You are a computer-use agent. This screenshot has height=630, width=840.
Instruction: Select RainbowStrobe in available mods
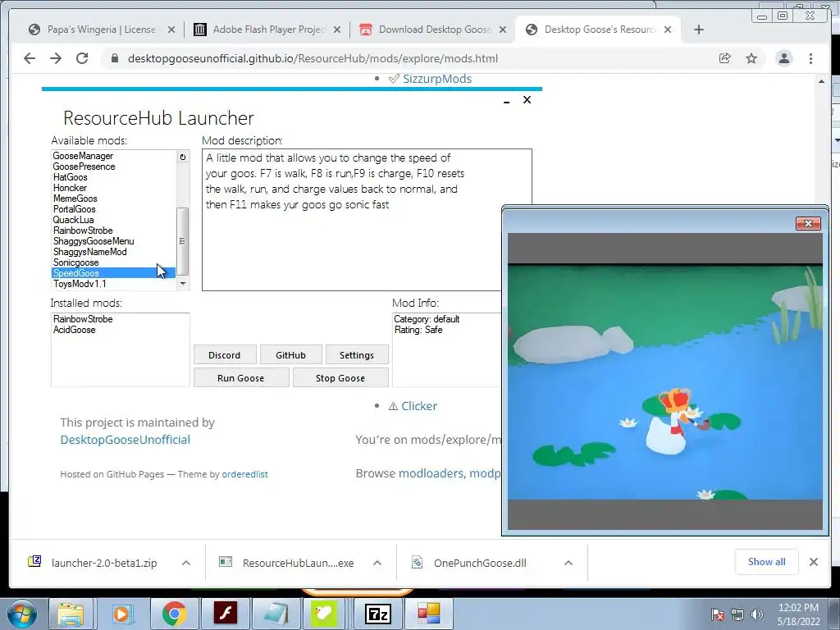point(83,231)
